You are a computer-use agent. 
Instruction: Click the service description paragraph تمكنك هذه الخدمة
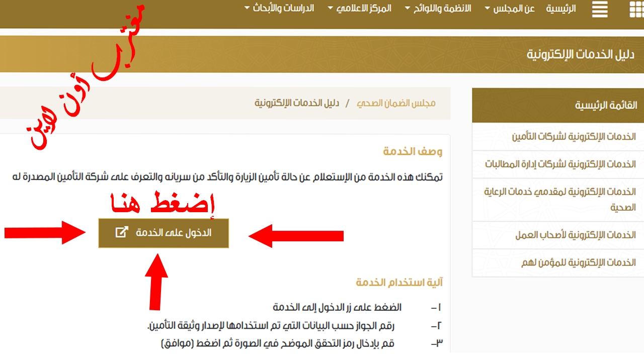[x=228, y=177]
